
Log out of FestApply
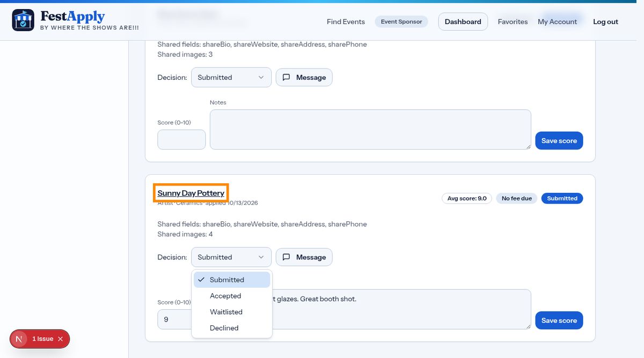point(605,21)
